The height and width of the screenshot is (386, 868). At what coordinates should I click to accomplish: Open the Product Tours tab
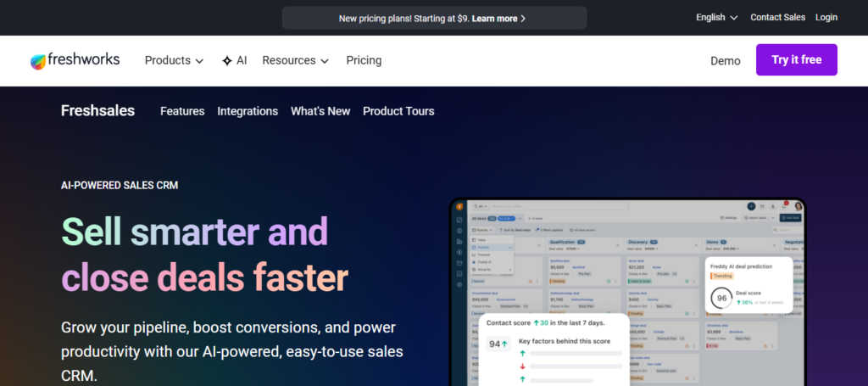pos(398,111)
